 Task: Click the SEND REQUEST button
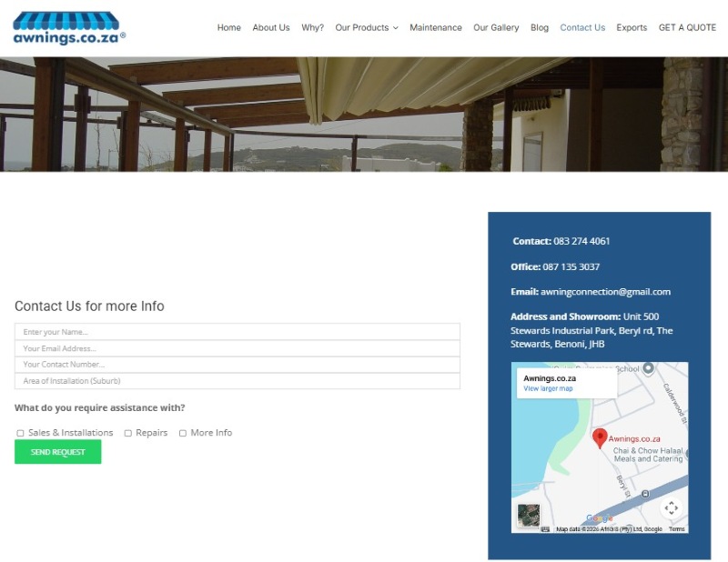point(57,452)
